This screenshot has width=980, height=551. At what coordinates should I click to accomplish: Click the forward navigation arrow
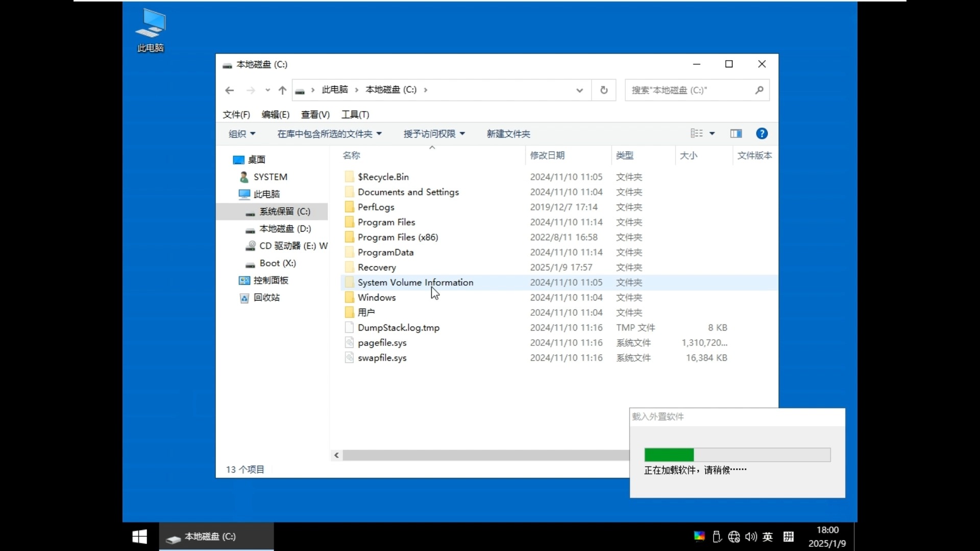pos(251,90)
